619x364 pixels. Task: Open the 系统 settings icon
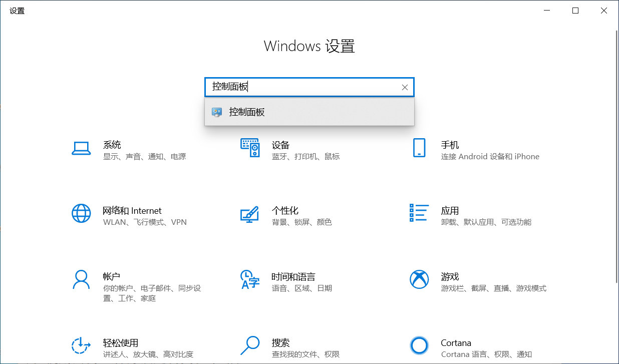(x=82, y=149)
